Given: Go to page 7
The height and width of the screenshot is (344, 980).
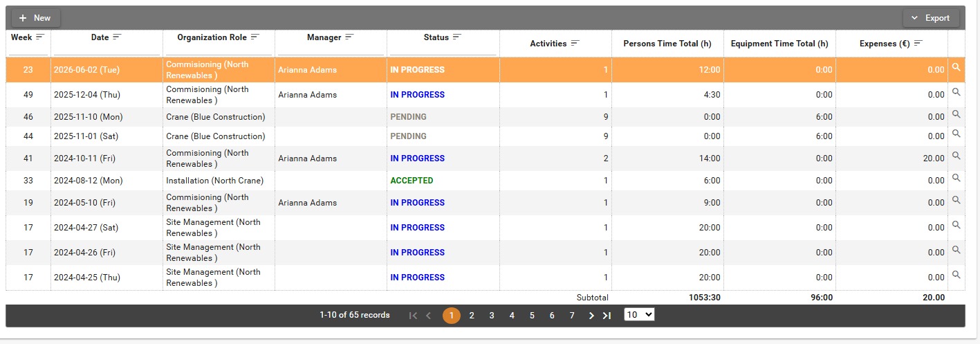Looking at the screenshot, I should tap(572, 316).
